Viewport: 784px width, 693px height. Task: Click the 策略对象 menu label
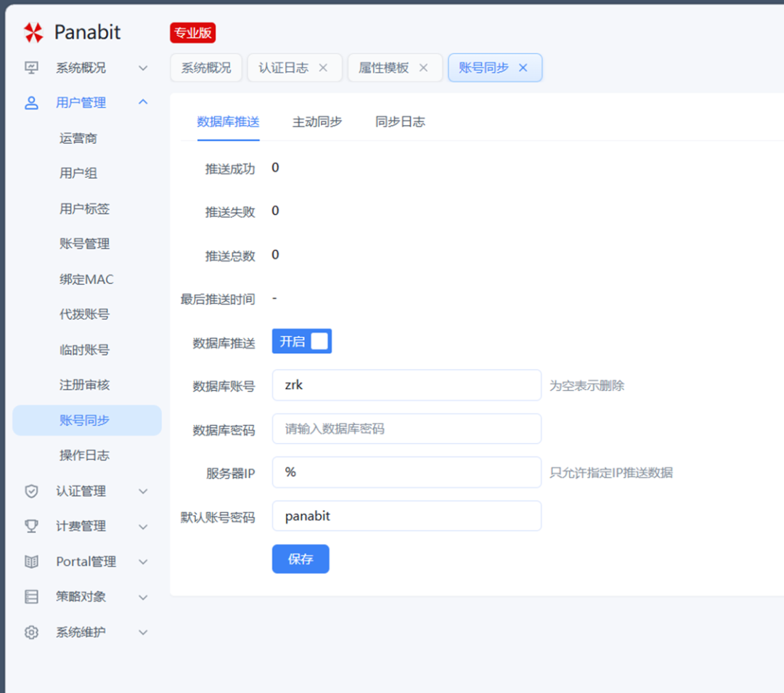coord(81,596)
